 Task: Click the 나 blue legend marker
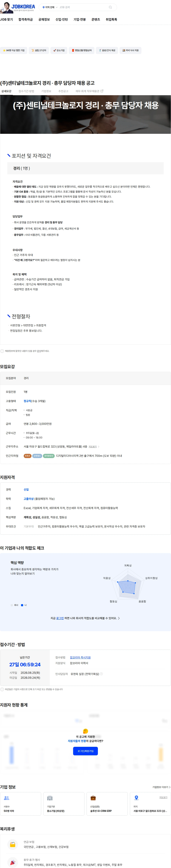pyautogui.click(x=22, y=605)
